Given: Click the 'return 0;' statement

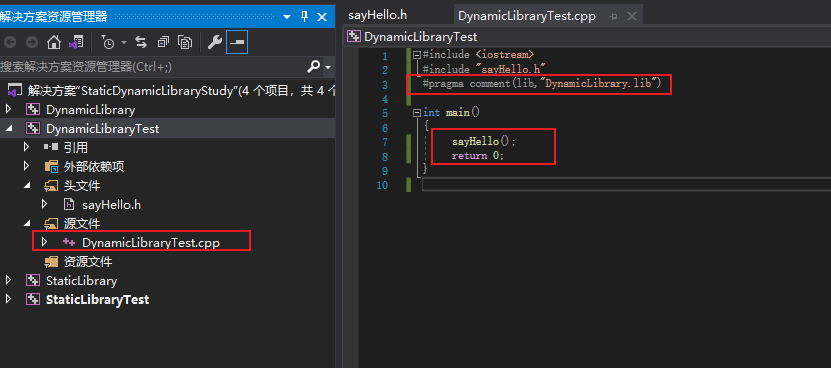Looking at the screenshot, I should tap(478, 156).
